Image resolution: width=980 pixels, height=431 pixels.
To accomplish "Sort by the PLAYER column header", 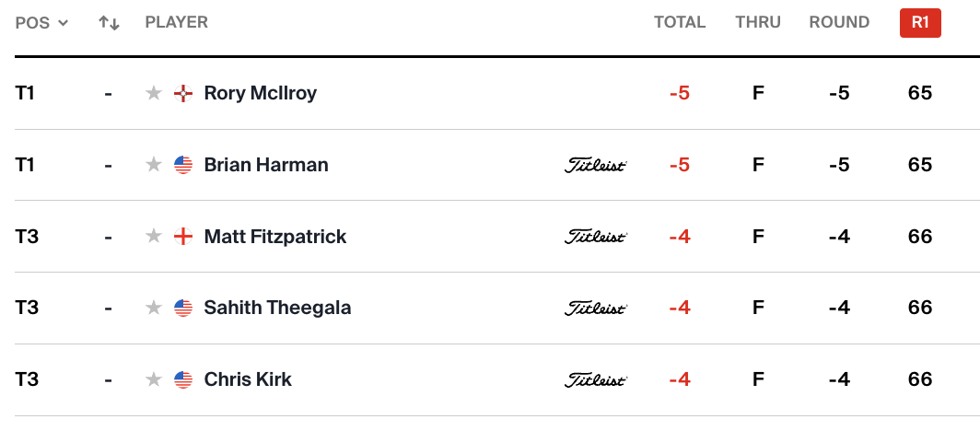I will [x=176, y=23].
